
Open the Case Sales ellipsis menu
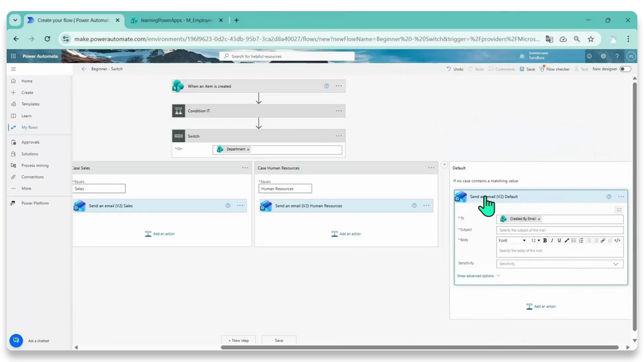[x=245, y=168]
